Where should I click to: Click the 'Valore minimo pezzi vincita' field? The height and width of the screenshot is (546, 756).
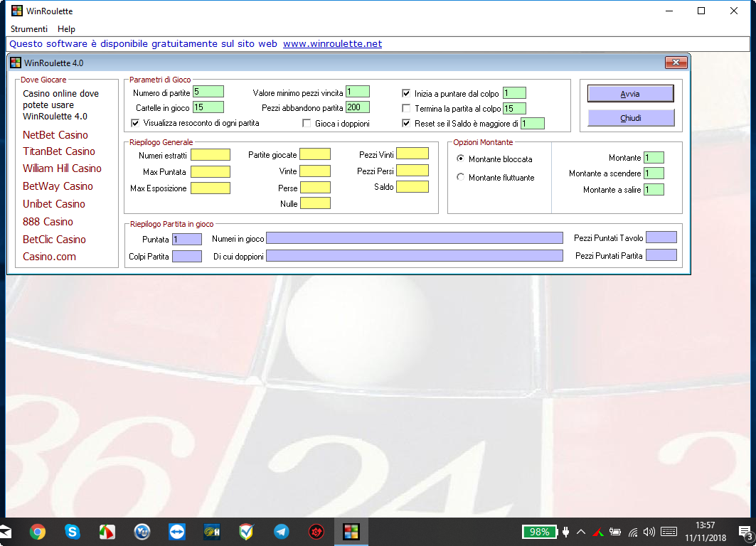358,92
